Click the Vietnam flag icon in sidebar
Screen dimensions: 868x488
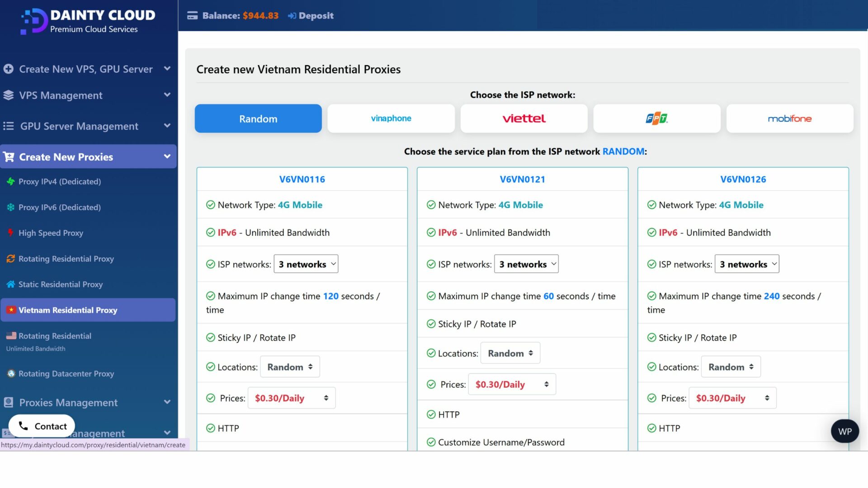click(x=11, y=310)
